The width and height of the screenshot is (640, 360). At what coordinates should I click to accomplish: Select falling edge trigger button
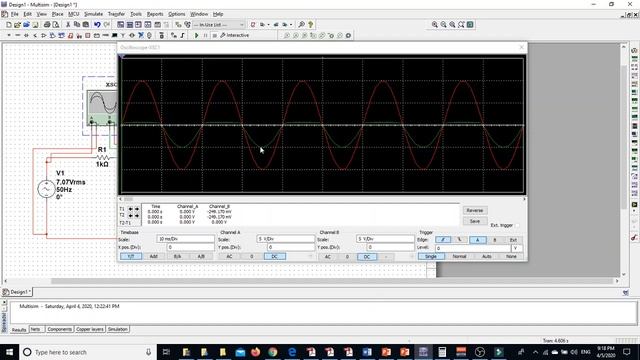click(460, 240)
